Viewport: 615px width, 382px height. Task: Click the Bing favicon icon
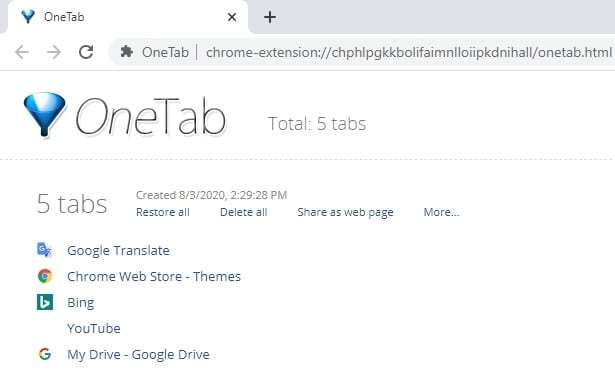click(45, 302)
